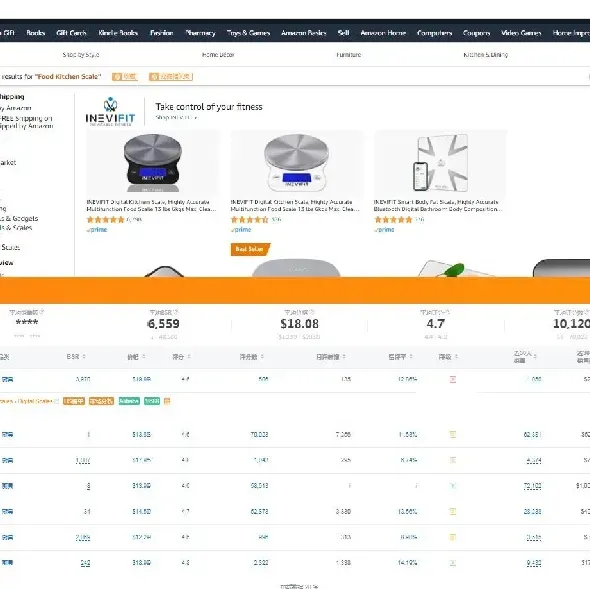Screen dimensions: 590x589
Task: Click the red rating icon in first table row
Action: tap(453, 379)
